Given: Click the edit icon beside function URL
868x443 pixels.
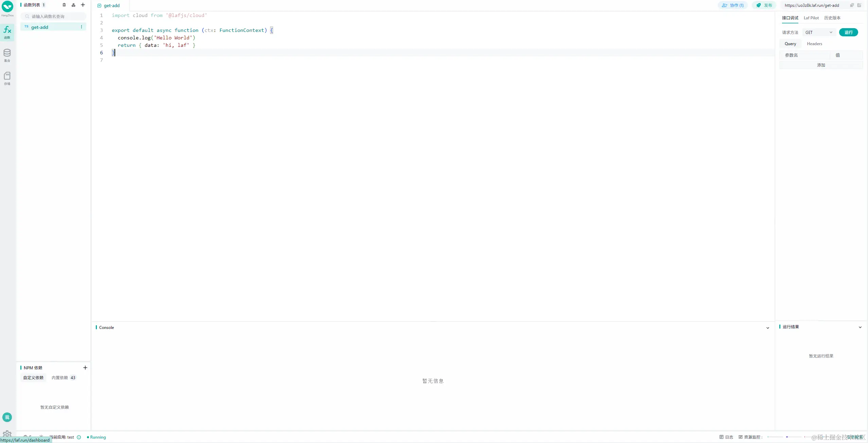Looking at the screenshot, I should tap(859, 5).
